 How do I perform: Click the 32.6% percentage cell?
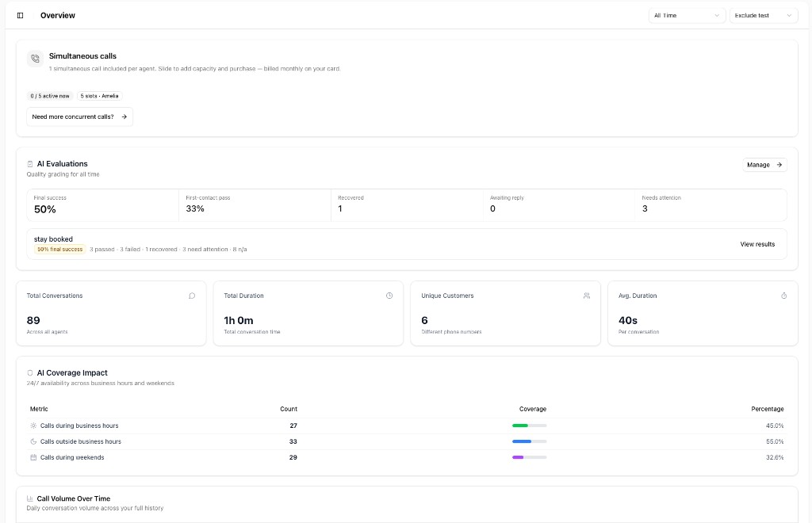(775, 457)
